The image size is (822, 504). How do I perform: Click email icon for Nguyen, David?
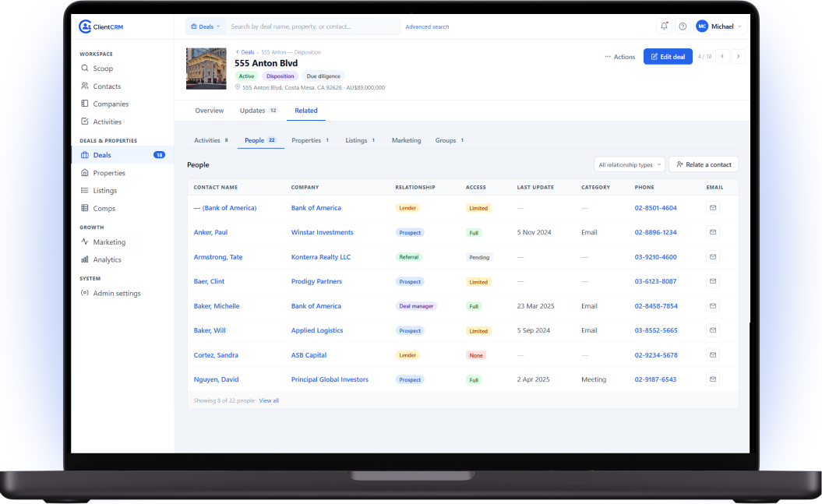click(712, 379)
